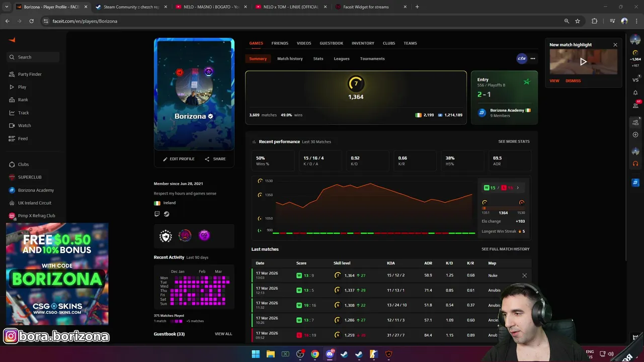Switch to Faceit Widget for streams tab
This screenshot has width=644, height=362.
[371, 7]
